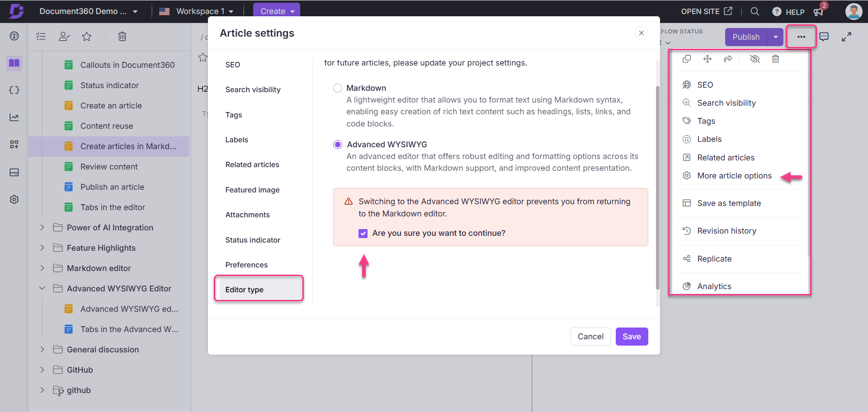The width and height of the screenshot is (868, 412).
Task: Open 'Callouts in Document360' article
Action: [127, 65]
